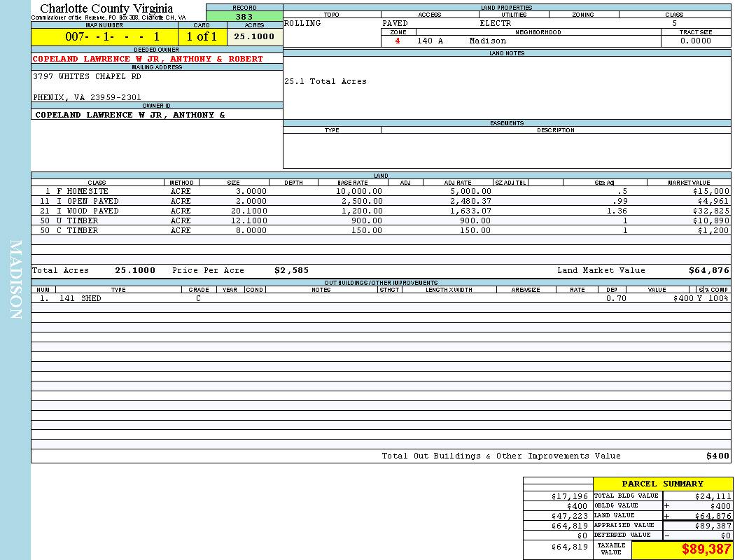Click the Owner ID name field
Screen dimensions: 735x560
click(130, 114)
